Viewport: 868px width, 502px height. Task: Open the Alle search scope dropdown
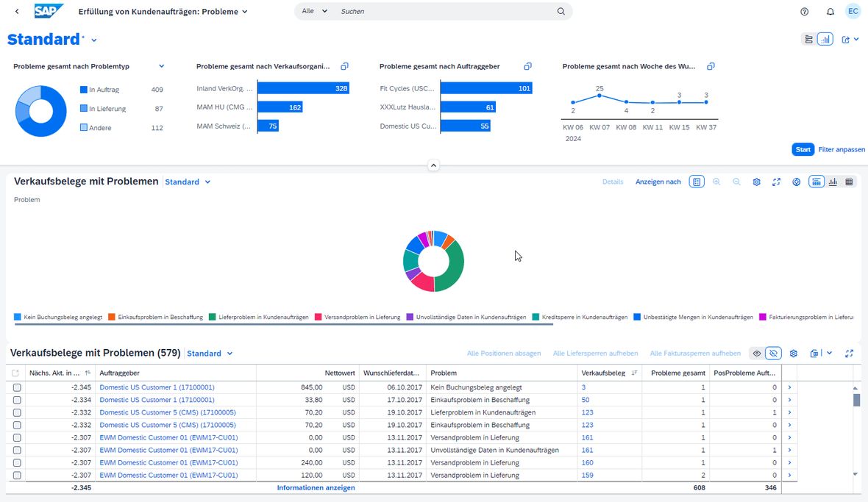coord(314,11)
